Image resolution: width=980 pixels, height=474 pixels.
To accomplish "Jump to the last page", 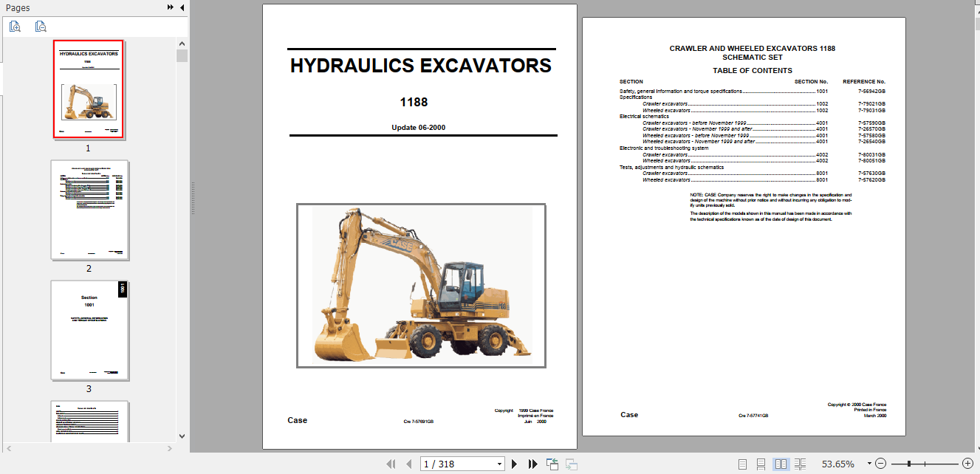I will pyautogui.click(x=532, y=464).
